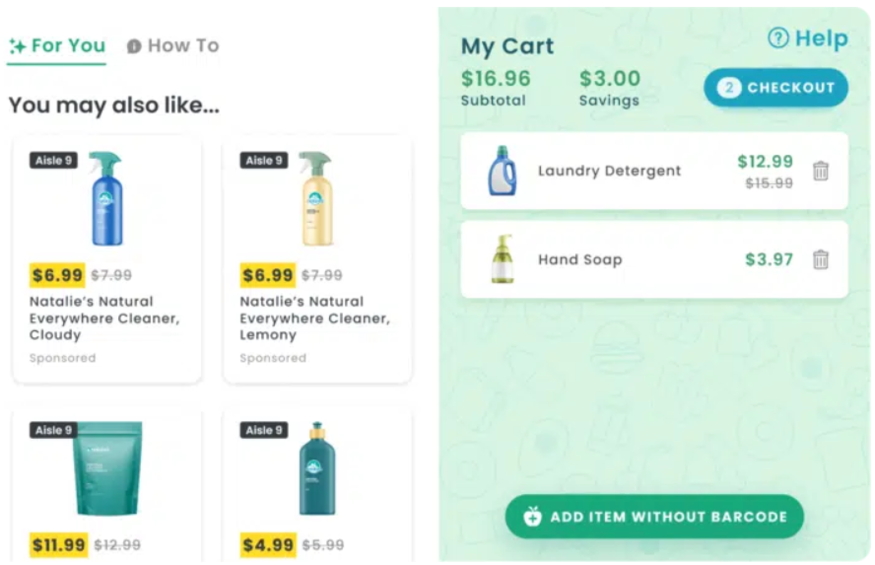Open the How To tab
Viewport: 875px width, 565px height.
click(173, 46)
